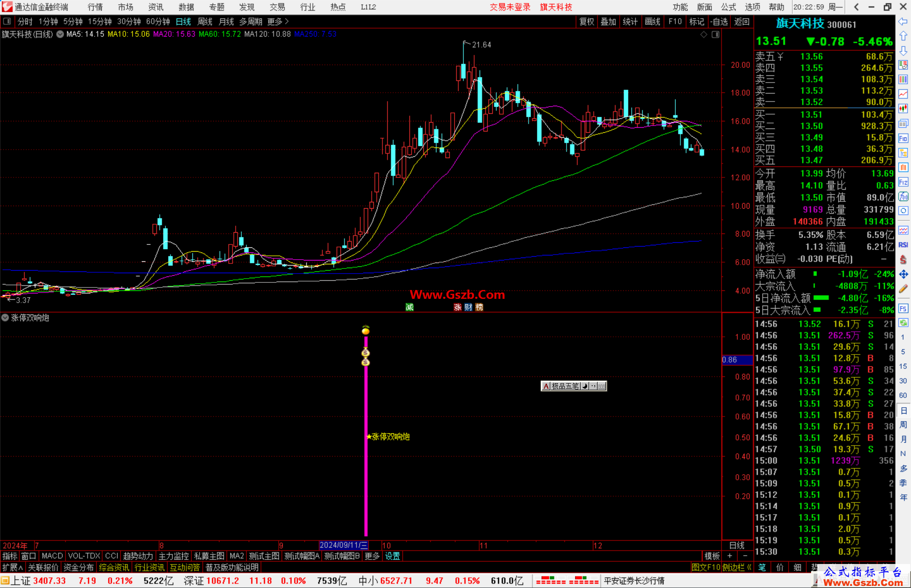Click the down arrow sidebar icon

903,51
